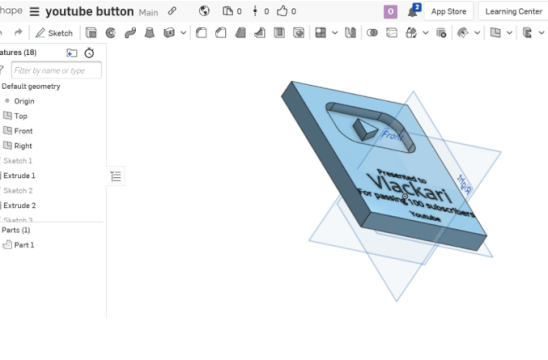Click the Sketch tool button
This screenshot has height=360, width=548.
(54, 33)
